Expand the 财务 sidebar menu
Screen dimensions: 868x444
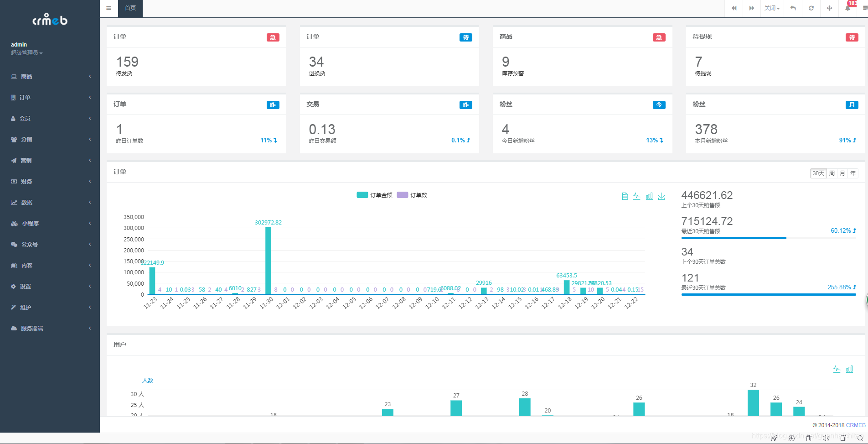point(50,181)
